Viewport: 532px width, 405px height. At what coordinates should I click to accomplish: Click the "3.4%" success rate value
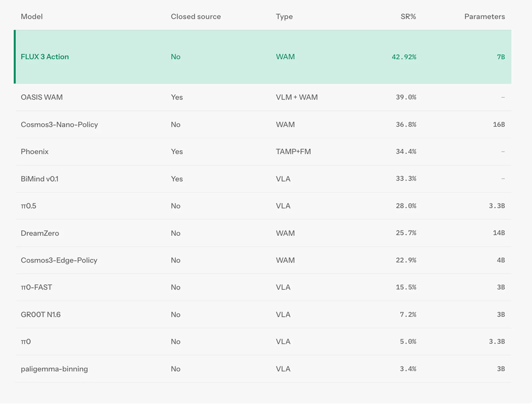point(408,369)
